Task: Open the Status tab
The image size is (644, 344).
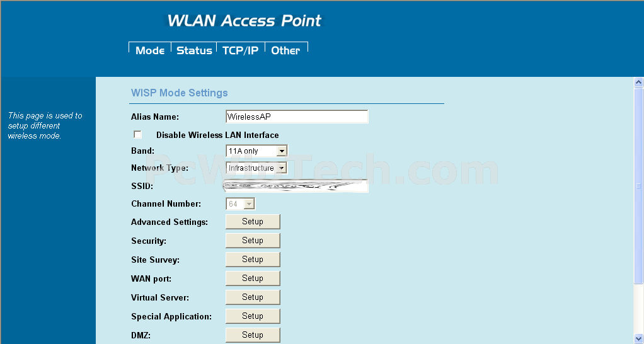Action: (x=194, y=50)
